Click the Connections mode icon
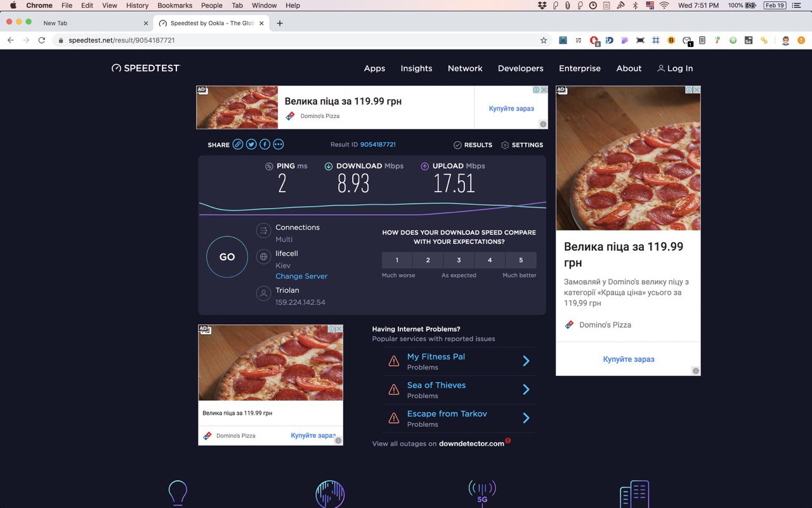Viewport: 812px width, 508px height. [263, 231]
